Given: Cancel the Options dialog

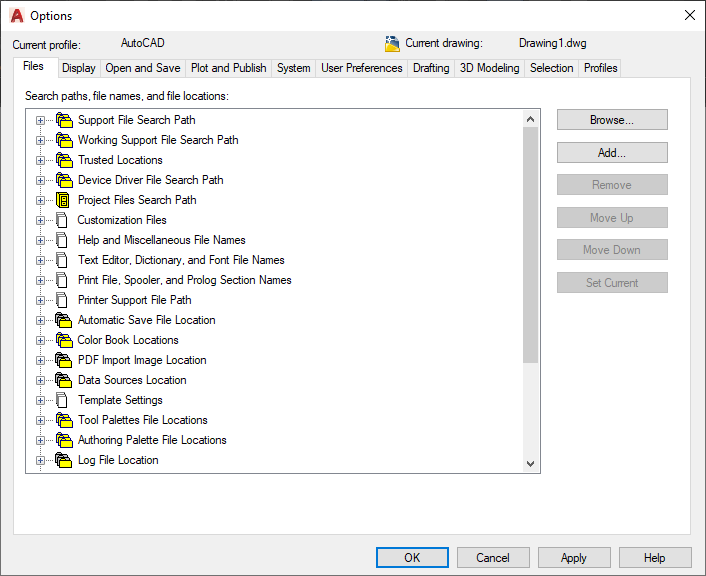Looking at the screenshot, I should [x=493, y=558].
